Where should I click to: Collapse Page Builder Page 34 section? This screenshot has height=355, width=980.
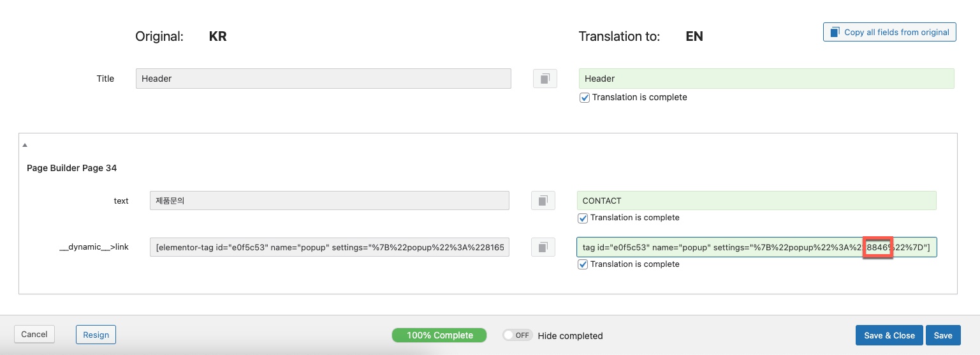tap(25, 146)
